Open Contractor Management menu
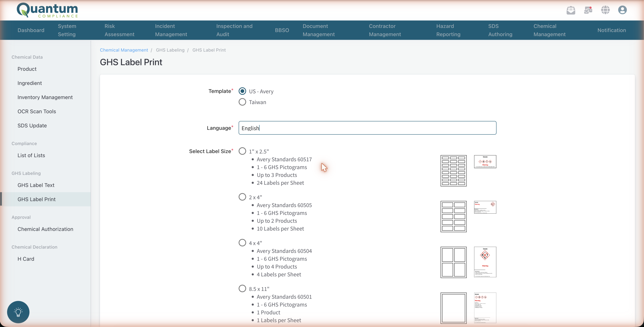 click(x=385, y=30)
